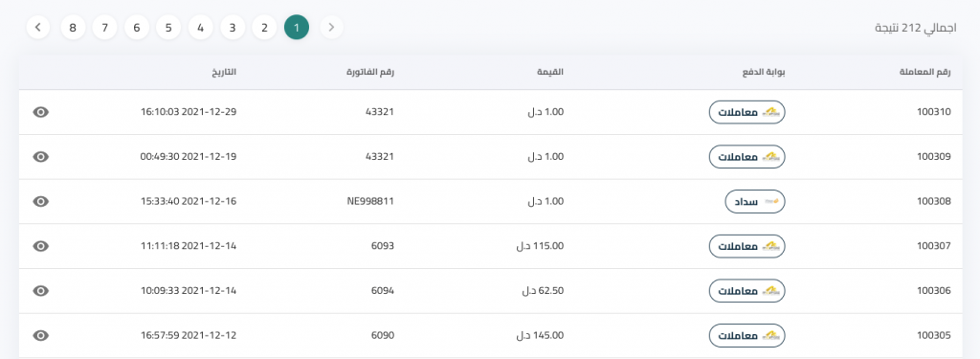
Task: Go to next pages with left chevron
Action: (x=38, y=28)
